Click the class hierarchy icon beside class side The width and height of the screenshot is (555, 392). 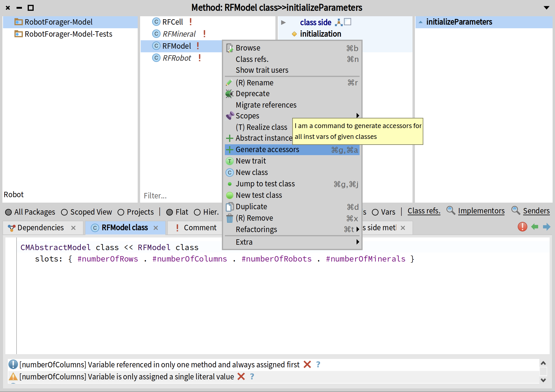pos(339,22)
